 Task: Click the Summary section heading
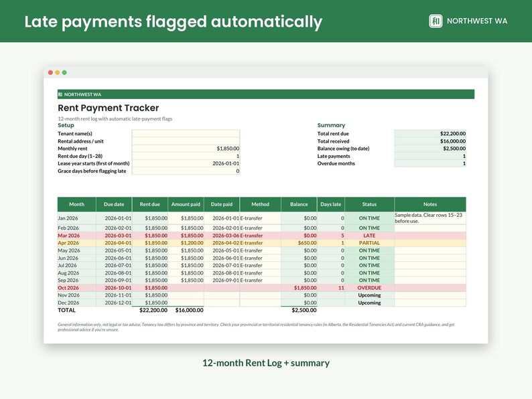click(331, 125)
